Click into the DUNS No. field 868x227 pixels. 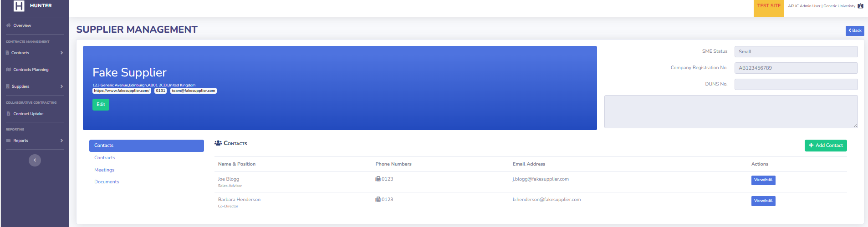(x=796, y=85)
